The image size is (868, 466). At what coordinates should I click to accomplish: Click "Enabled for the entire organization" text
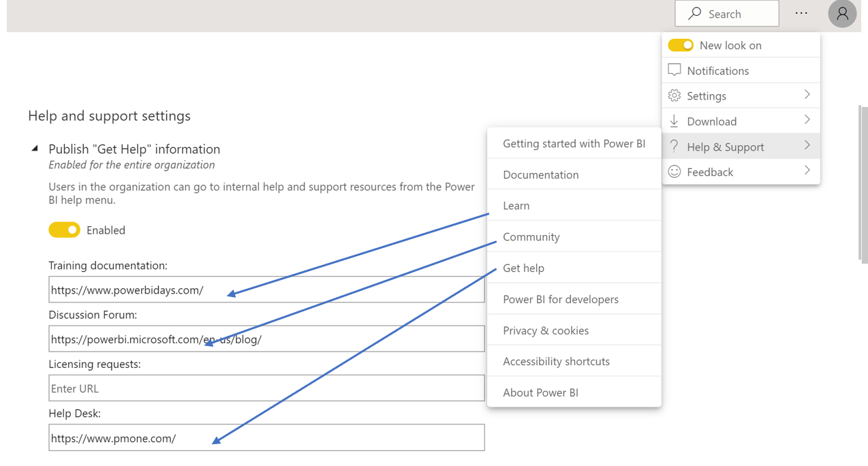[131, 165]
